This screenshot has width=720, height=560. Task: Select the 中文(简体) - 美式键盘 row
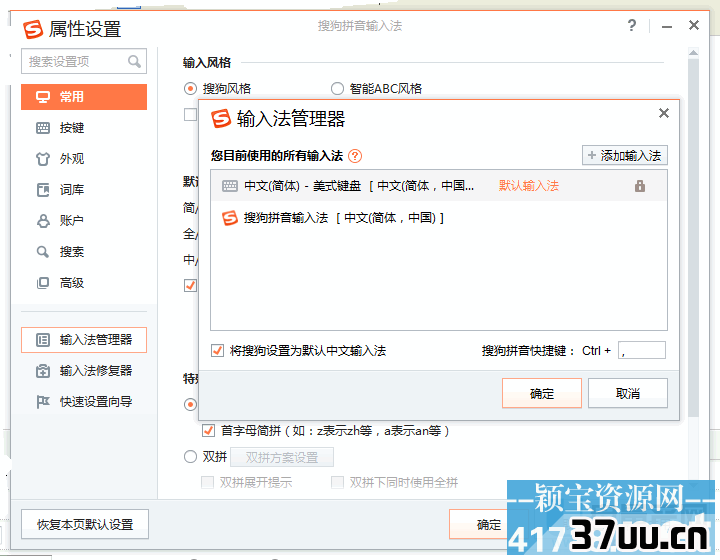coord(439,185)
